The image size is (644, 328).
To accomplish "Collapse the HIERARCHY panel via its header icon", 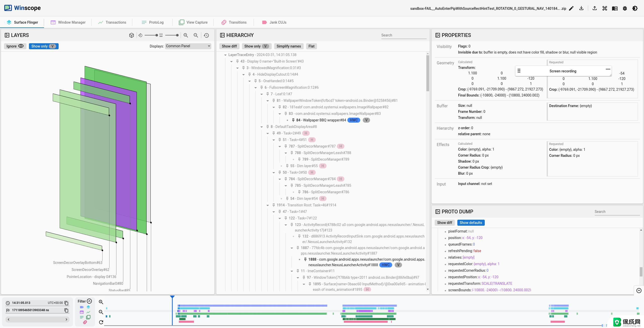I will (x=222, y=35).
